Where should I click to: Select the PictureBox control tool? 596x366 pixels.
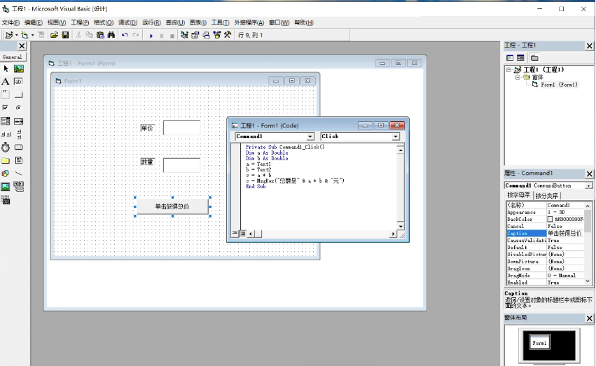19,69
